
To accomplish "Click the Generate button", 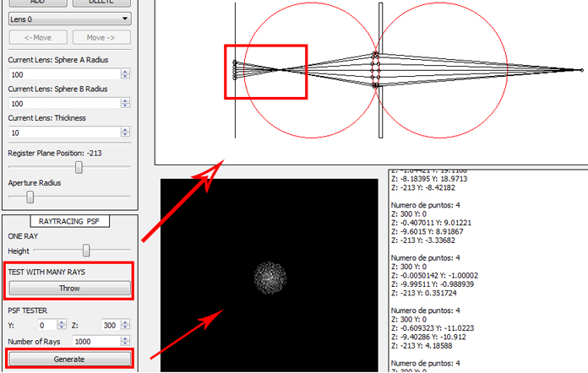I will coord(70,359).
